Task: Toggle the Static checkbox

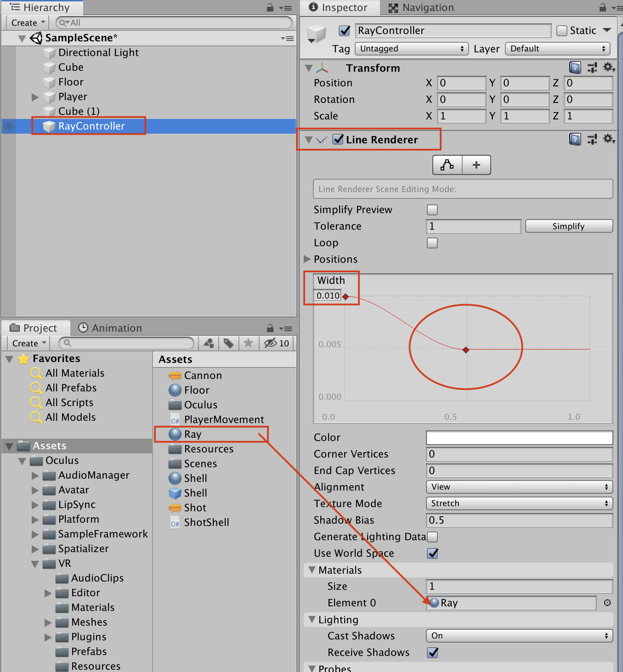Action: (x=562, y=31)
